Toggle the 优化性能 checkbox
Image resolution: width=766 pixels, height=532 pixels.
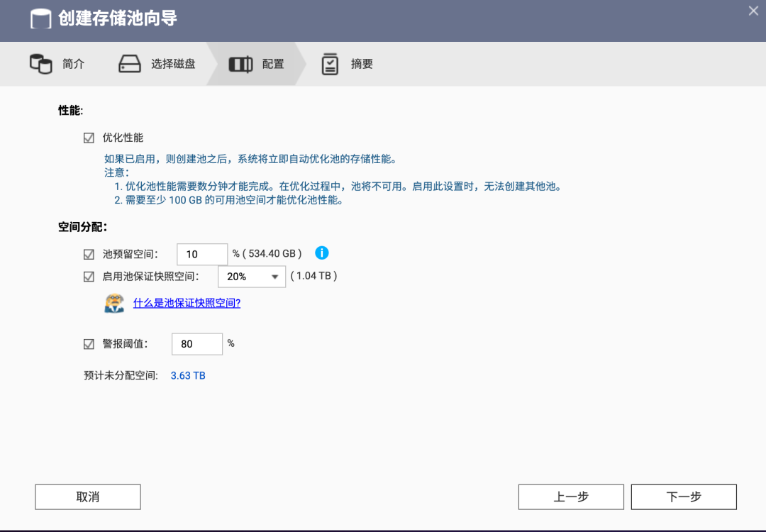coord(89,138)
